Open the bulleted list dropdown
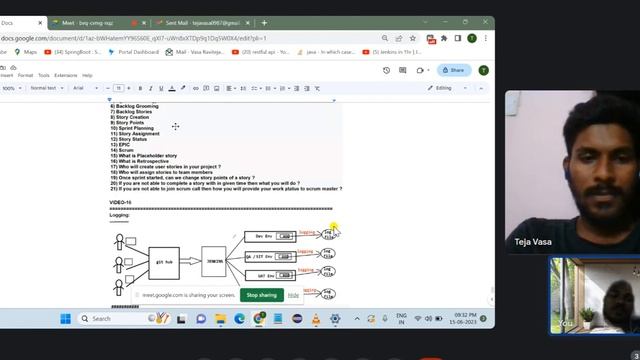640x360 pixels. 271,88
